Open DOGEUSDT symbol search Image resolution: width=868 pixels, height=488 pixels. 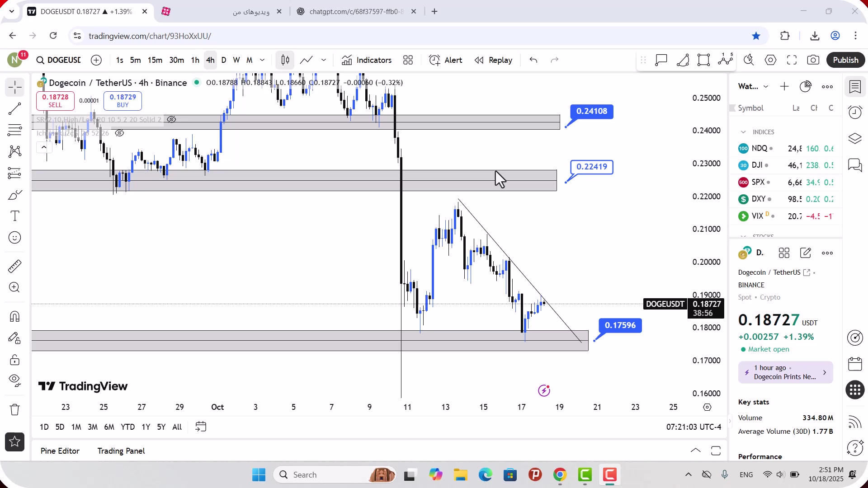(58, 60)
